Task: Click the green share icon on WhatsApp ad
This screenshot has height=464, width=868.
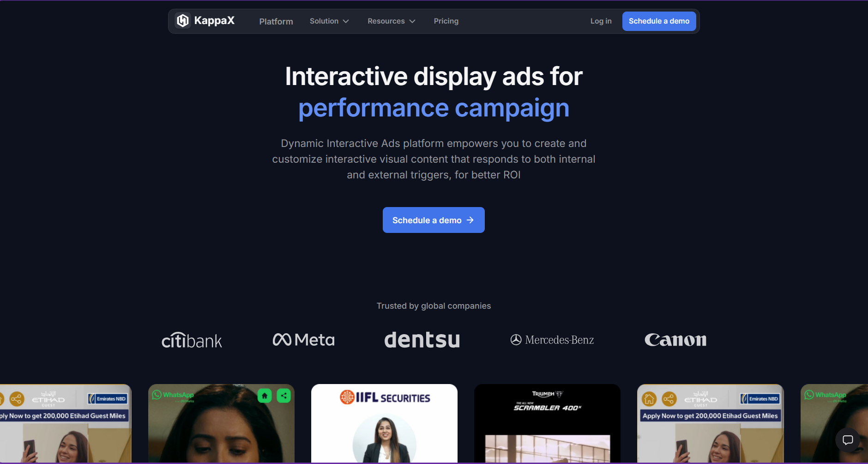Action: tap(283, 396)
